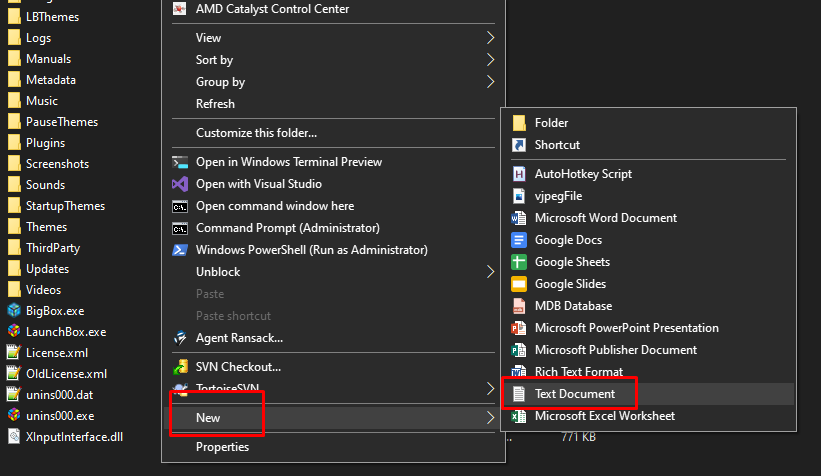Click the Agent Ransack icon
This screenshot has width=821, height=476.
(180, 338)
